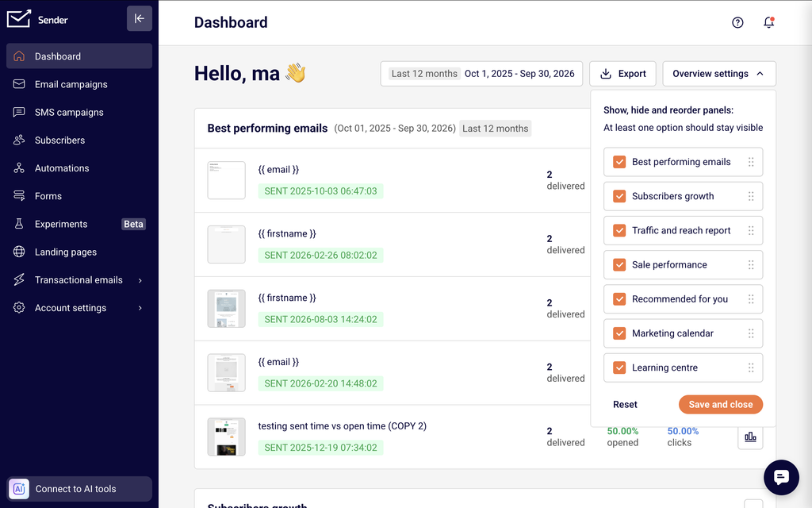
Task: Click the Sender envelope logo
Action: click(x=19, y=19)
